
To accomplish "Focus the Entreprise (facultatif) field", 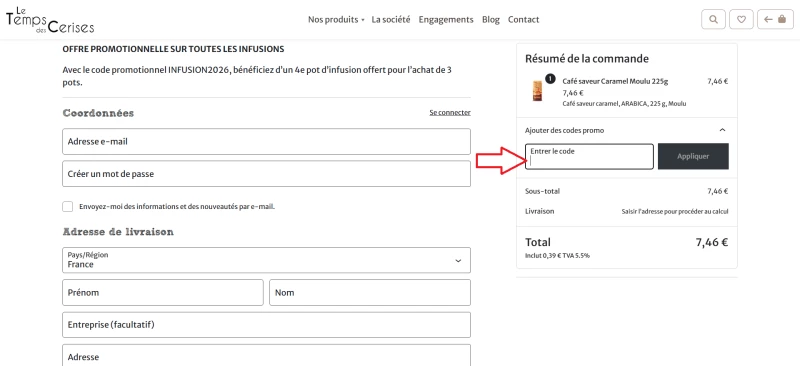I will coord(266,325).
